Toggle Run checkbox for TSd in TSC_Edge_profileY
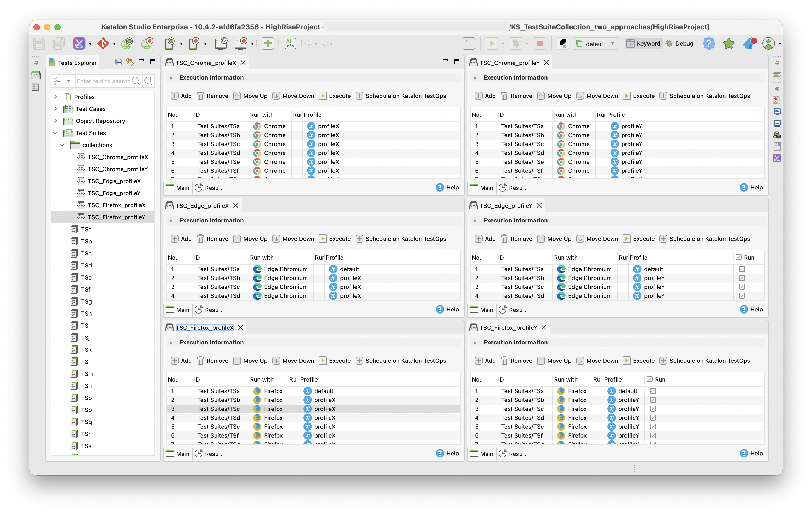The height and width of the screenshot is (514, 812). tap(742, 296)
